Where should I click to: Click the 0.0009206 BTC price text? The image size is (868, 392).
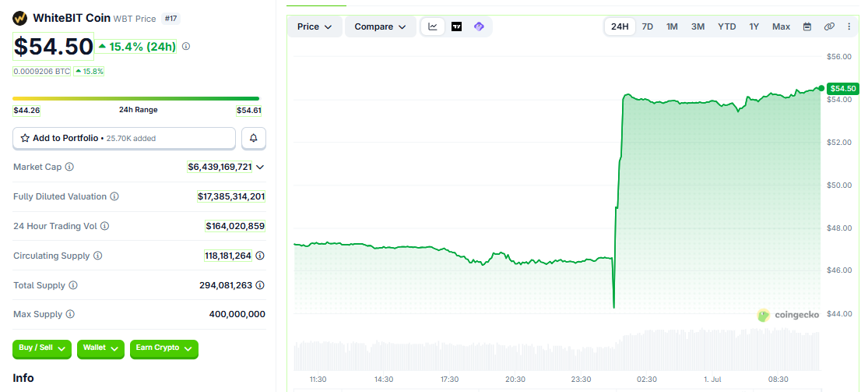41,72
